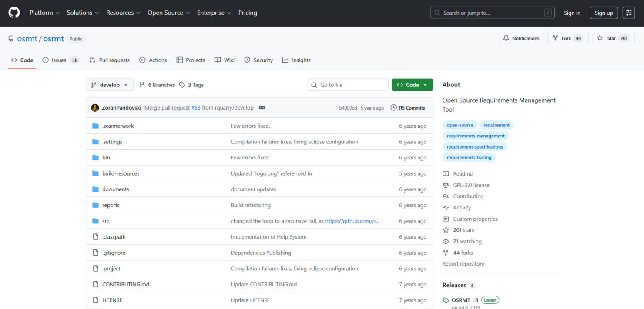View the 3 Tags link
The width and height of the screenshot is (644, 309).
tap(191, 85)
